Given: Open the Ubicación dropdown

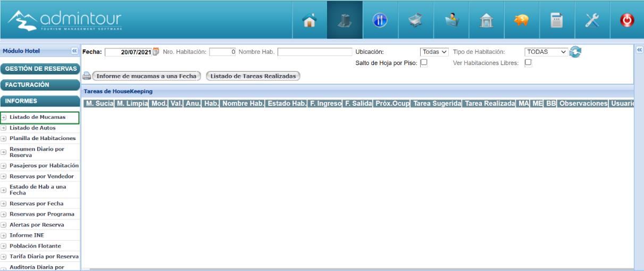Looking at the screenshot, I should point(434,52).
